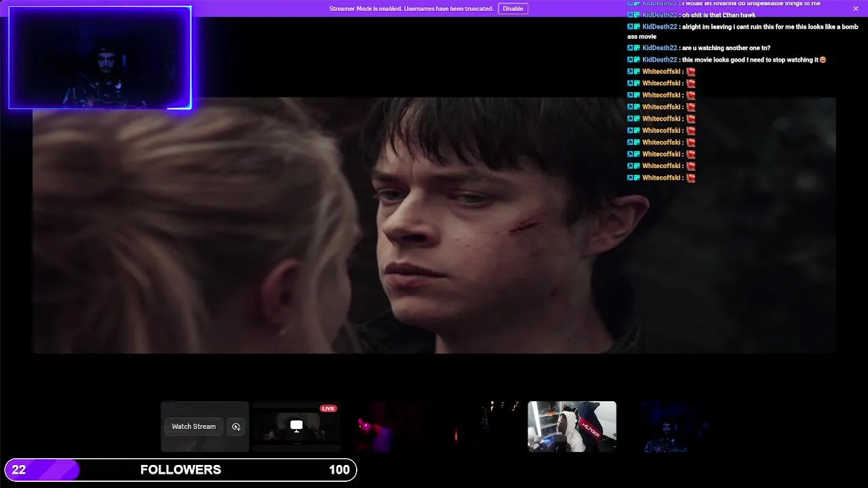Click username on "alright im leaving" chat message
This screenshot has height=488, width=868.
click(x=660, y=26)
